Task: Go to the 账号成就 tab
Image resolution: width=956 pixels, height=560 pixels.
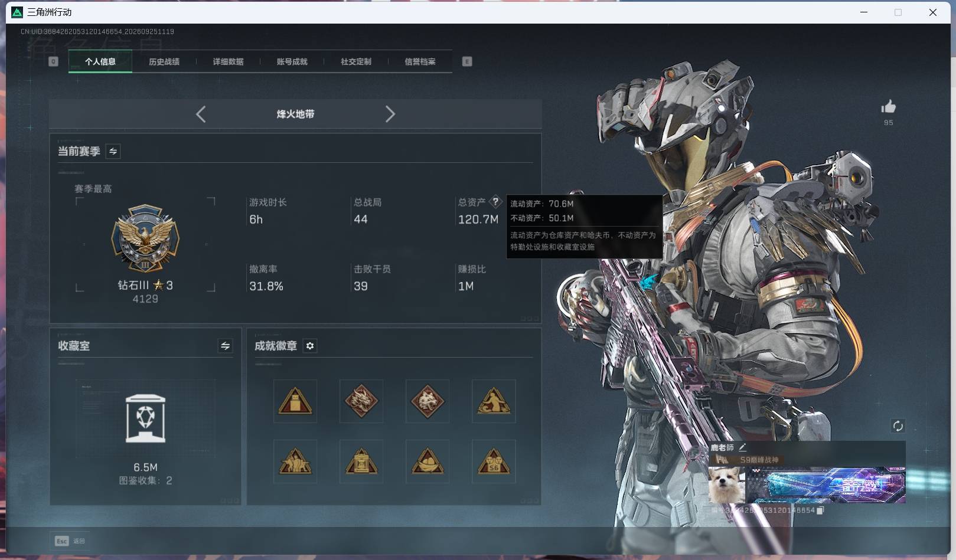Action: pos(292,61)
